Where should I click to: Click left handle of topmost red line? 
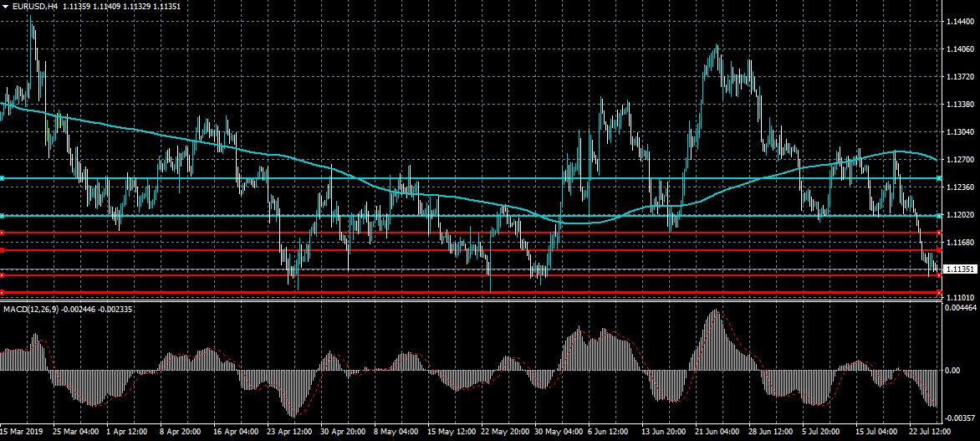(x=3, y=233)
